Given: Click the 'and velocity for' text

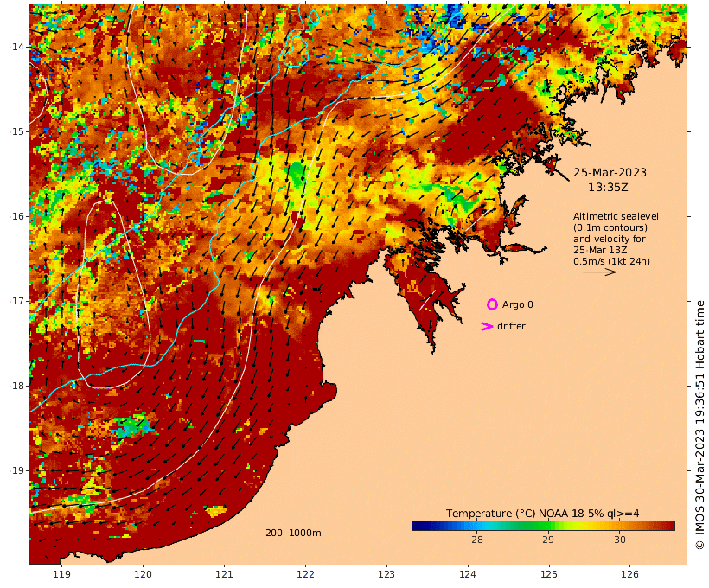Looking at the screenshot, I should 610,239.
